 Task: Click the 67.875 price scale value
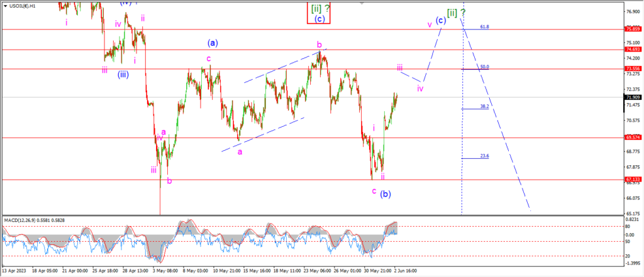[632, 167]
